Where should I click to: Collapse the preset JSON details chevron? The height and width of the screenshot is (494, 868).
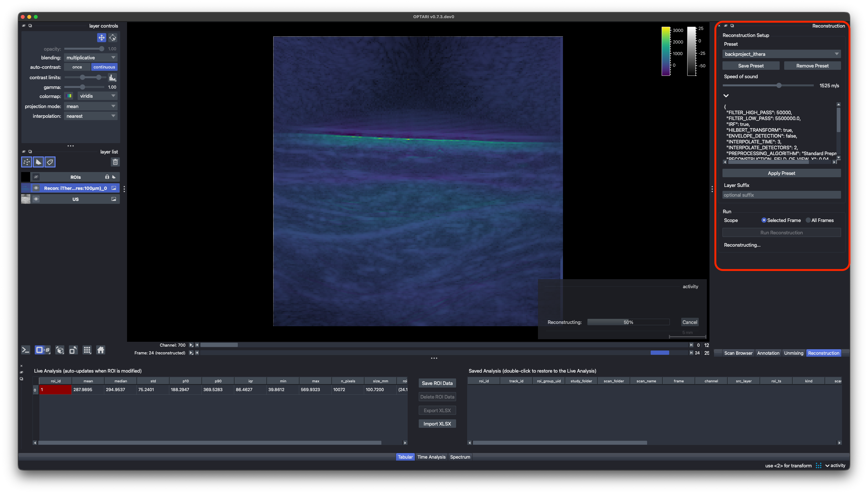(726, 96)
